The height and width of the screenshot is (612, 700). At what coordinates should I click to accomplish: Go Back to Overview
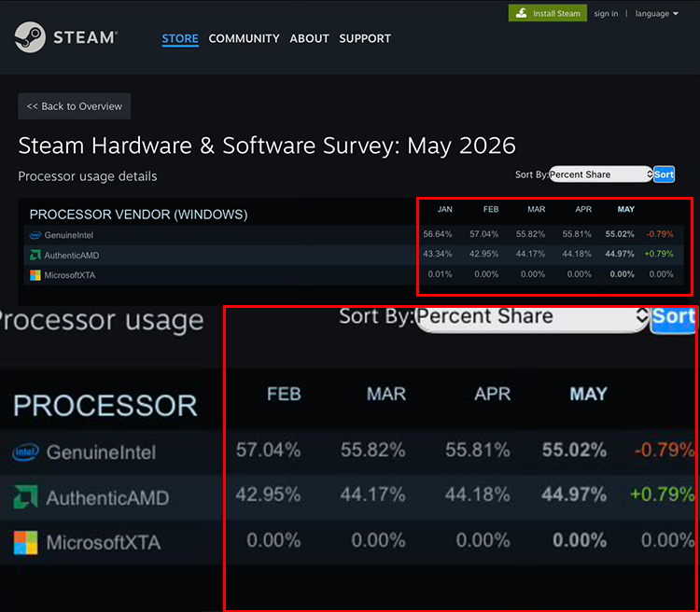click(74, 106)
